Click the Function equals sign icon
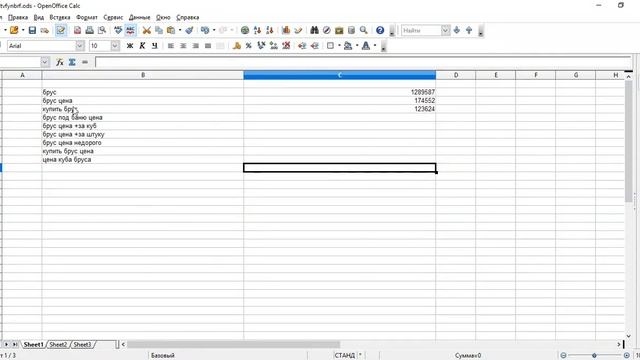Screen dimensions: 640x360 tap(85, 62)
